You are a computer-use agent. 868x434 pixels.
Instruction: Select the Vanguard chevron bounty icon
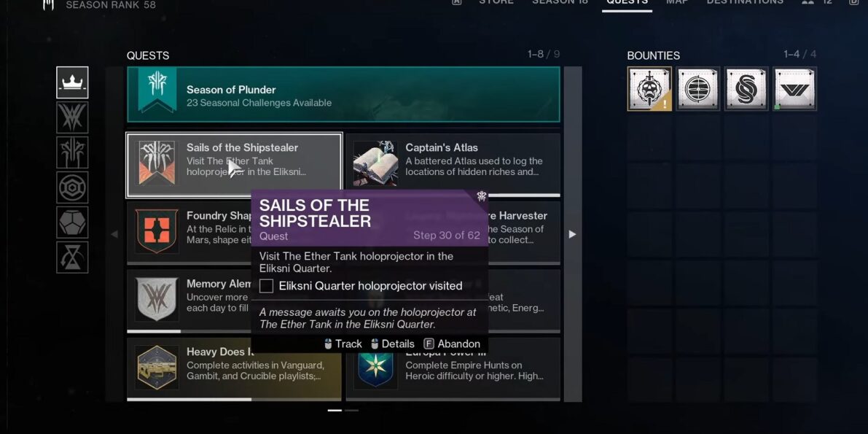click(x=794, y=89)
